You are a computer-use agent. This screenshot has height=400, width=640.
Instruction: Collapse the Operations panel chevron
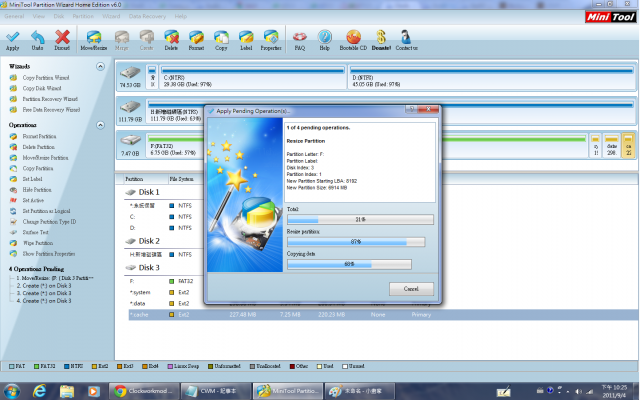pos(100,125)
